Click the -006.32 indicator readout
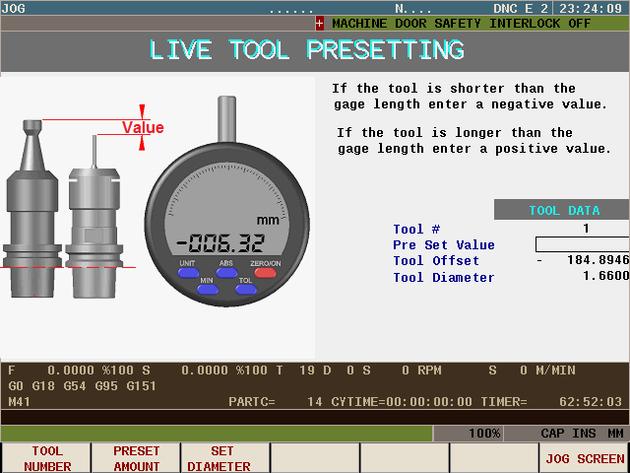This screenshot has width=630, height=473. click(x=221, y=243)
